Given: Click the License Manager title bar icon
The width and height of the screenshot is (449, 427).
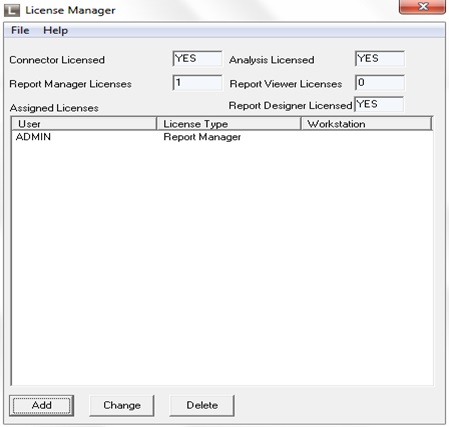Looking at the screenshot, I should coord(12,11).
